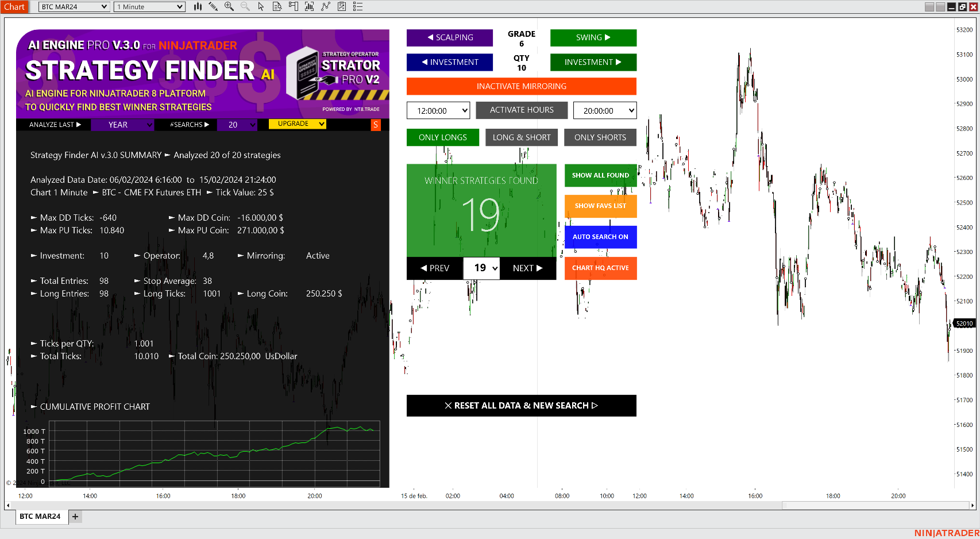Open the chart properties list icon
The width and height of the screenshot is (980, 539).
[x=357, y=6]
